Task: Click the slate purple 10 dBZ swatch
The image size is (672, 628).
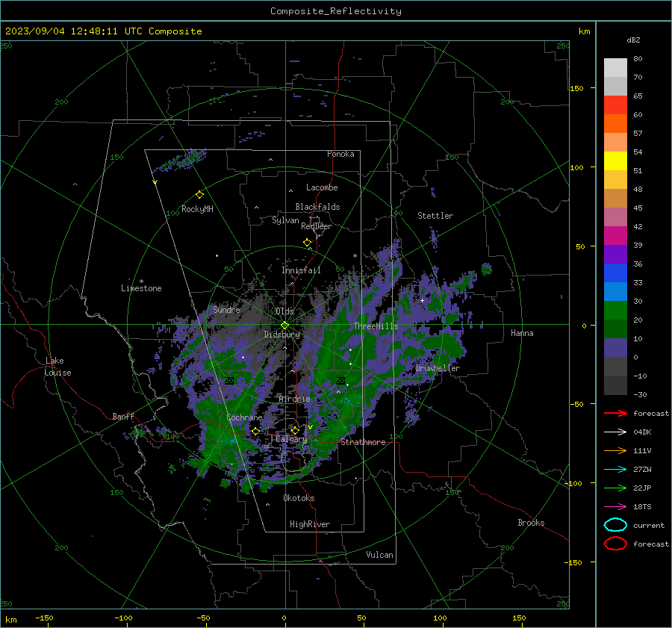Action: click(615, 348)
